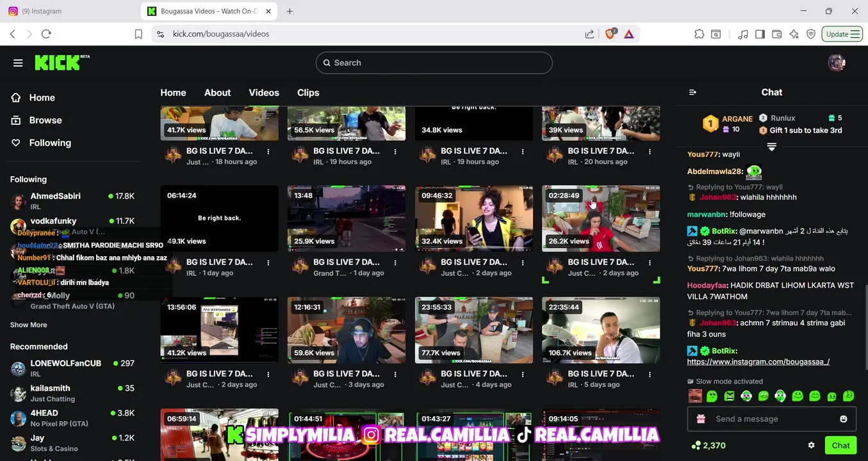Show More followed channels
Screen dimensions: 868x461
(x=28, y=325)
